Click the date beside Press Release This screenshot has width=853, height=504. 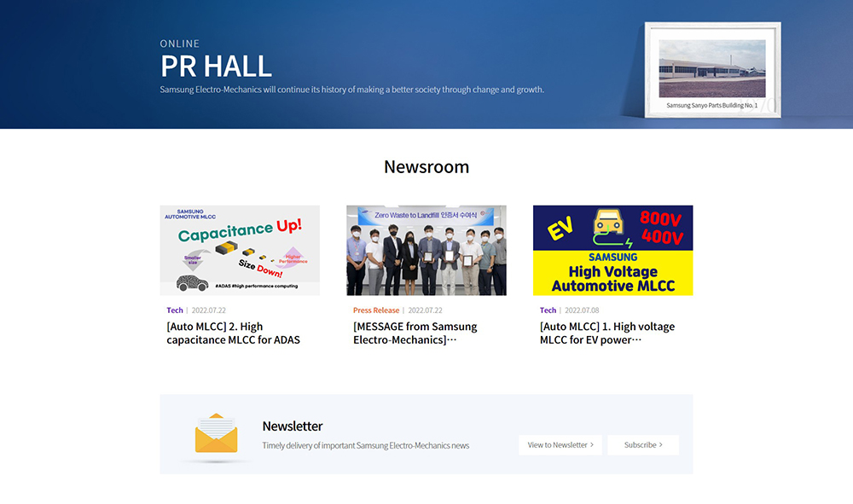tap(425, 310)
